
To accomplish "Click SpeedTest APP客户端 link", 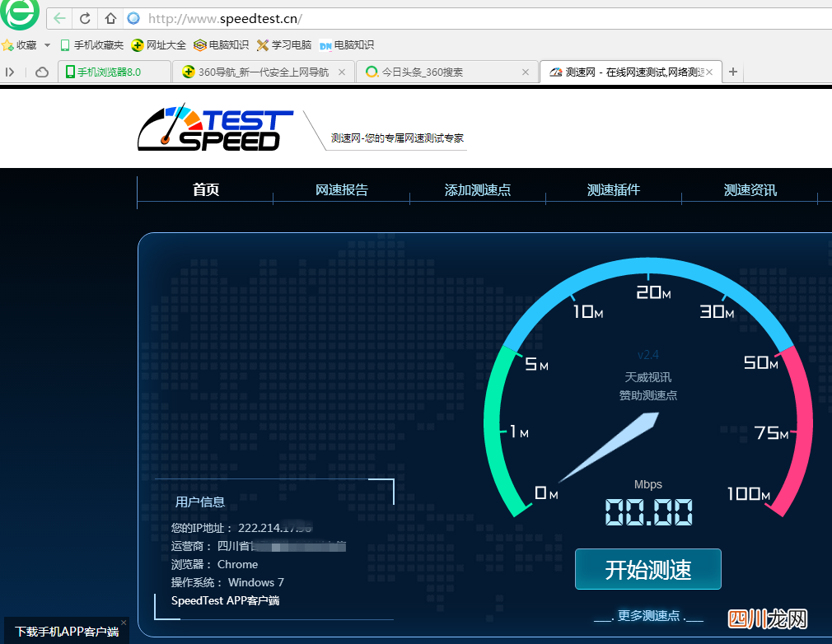I will tap(225, 600).
